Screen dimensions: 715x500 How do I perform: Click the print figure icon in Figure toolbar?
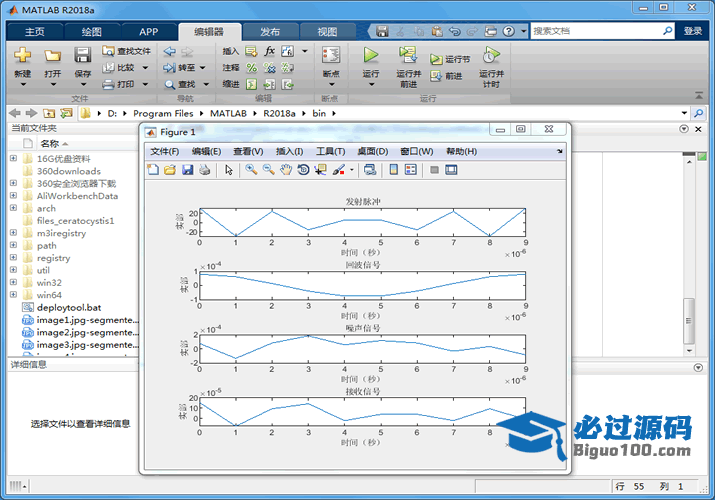pos(205,170)
